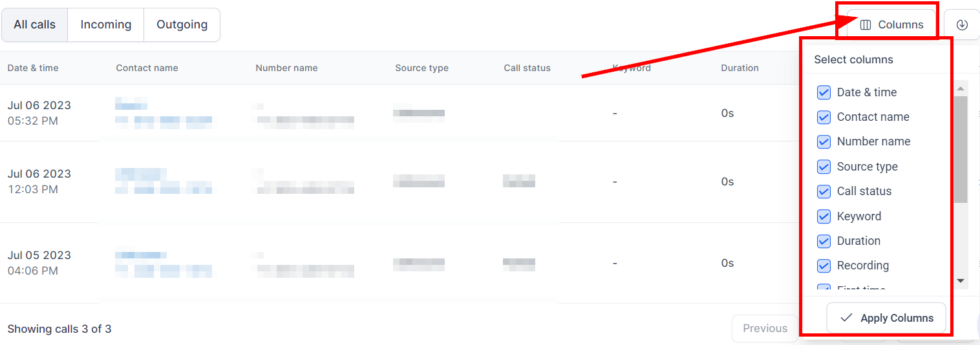Image resolution: width=980 pixels, height=345 pixels.
Task: Uncheck the Duration column checkbox
Action: [824, 241]
